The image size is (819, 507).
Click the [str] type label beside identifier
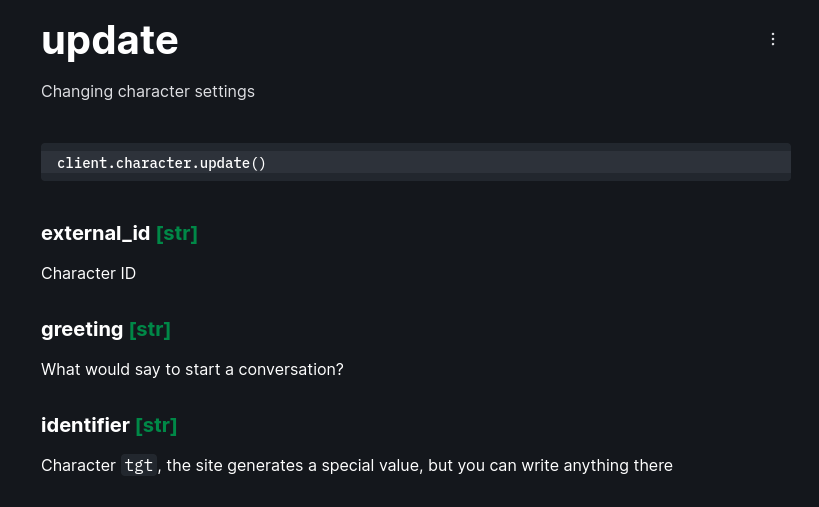coord(156,425)
